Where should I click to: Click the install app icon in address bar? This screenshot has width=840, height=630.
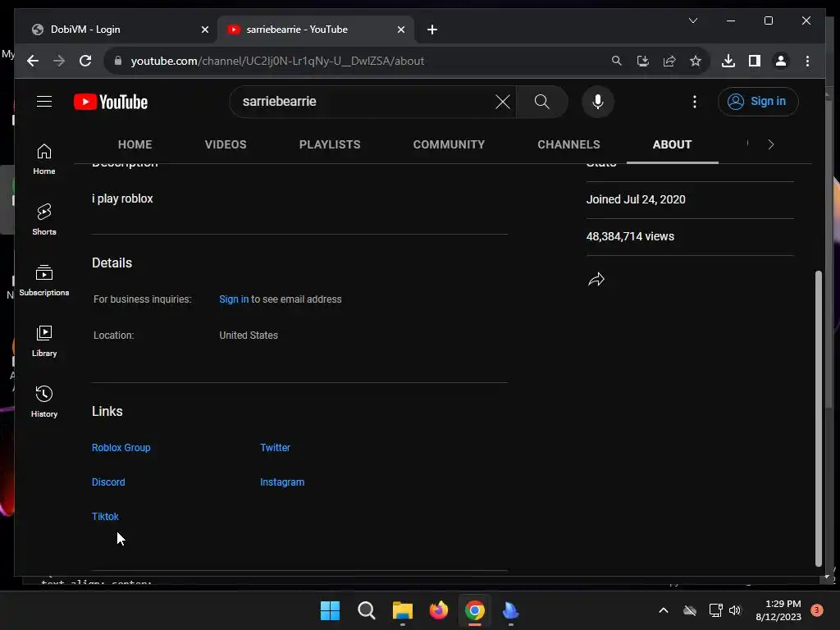tap(643, 61)
